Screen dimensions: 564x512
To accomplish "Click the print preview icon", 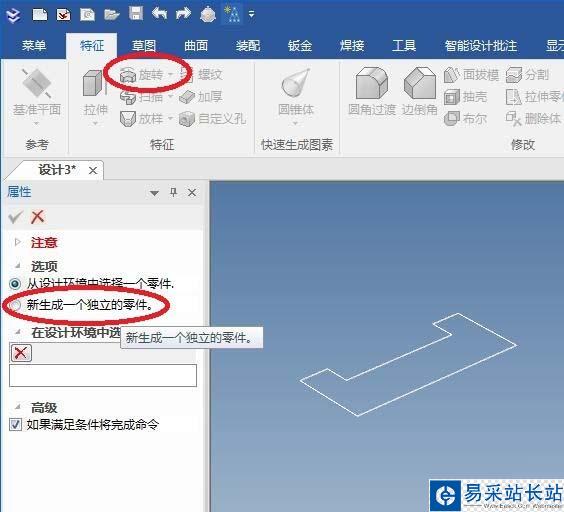I will (87, 15).
